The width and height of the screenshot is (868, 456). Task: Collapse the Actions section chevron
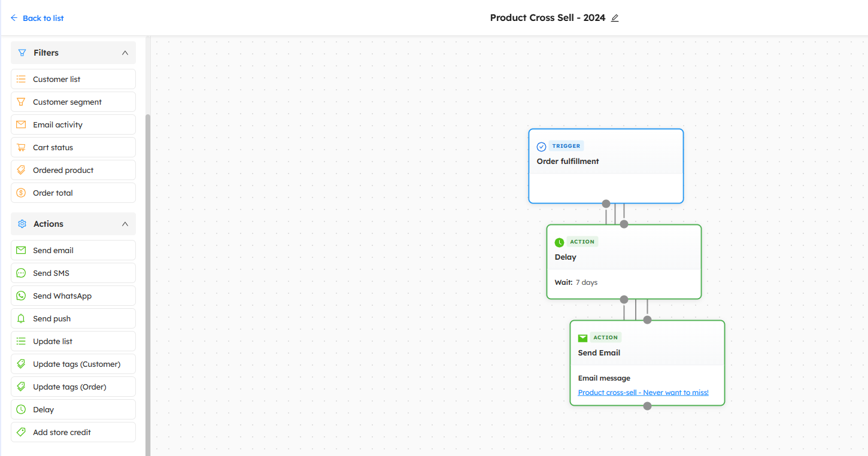tap(125, 224)
